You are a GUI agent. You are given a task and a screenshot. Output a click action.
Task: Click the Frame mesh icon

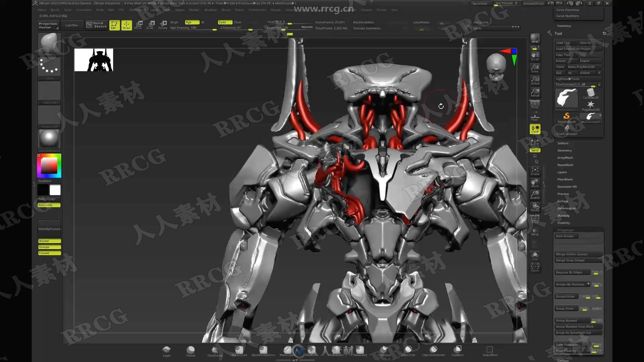click(x=535, y=171)
